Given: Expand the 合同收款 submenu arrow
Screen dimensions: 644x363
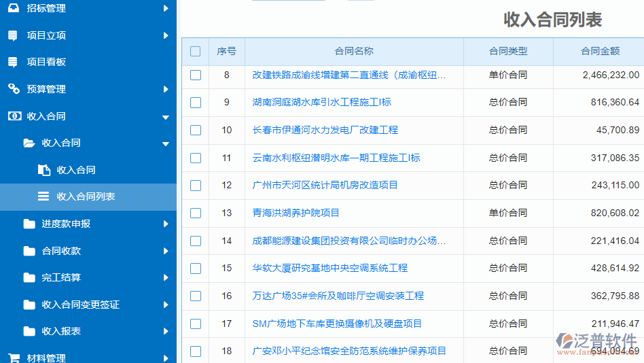Looking at the screenshot, I should [x=166, y=251].
